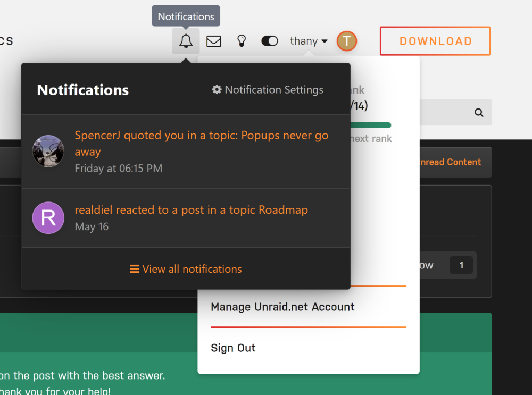Toggle the dark mode switch

[270, 41]
